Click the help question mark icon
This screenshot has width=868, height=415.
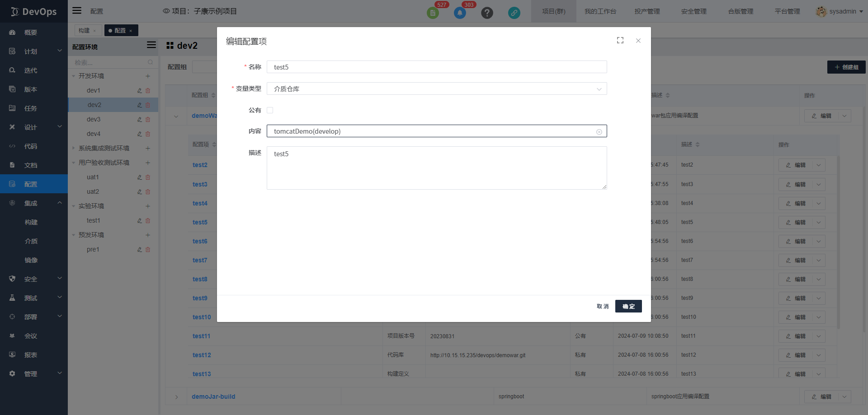pyautogui.click(x=487, y=13)
